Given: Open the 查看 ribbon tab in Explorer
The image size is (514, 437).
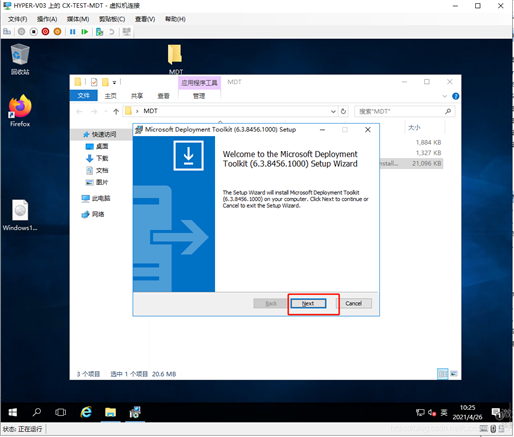Looking at the screenshot, I should click(163, 96).
